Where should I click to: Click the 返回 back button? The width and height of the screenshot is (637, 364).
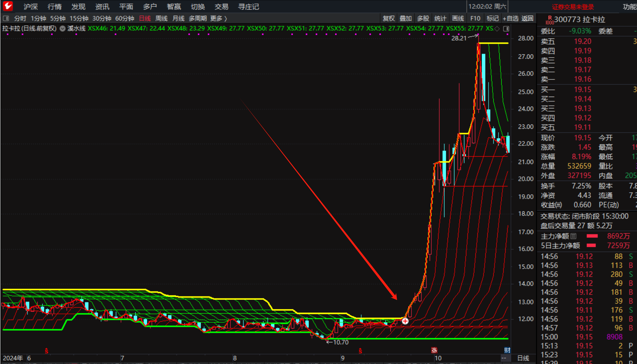[x=528, y=18]
